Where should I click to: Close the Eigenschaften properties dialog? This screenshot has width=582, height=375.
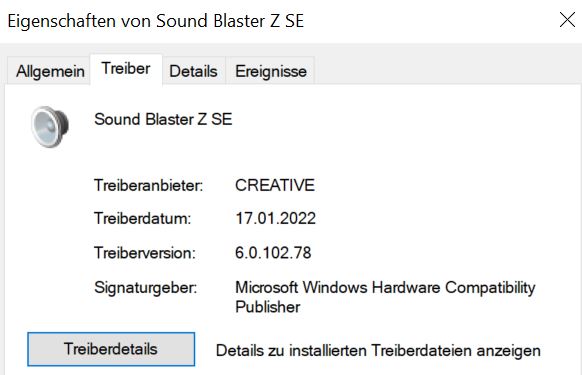click(x=567, y=20)
